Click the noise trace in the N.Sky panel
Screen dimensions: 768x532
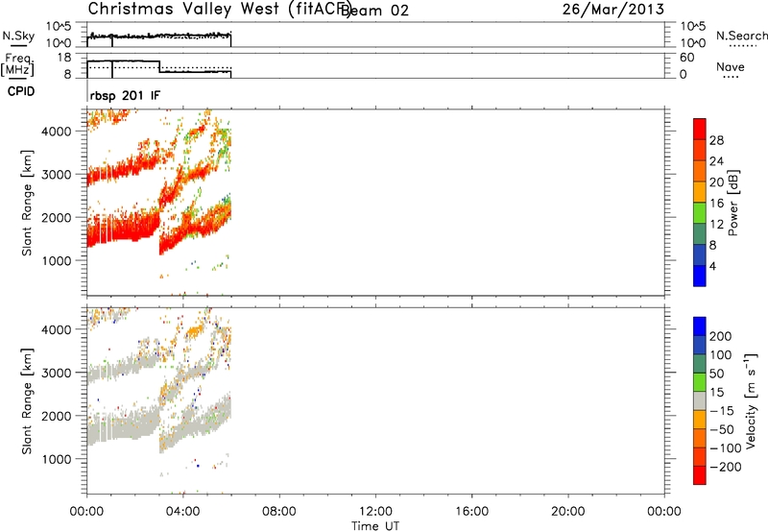pyautogui.click(x=159, y=36)
